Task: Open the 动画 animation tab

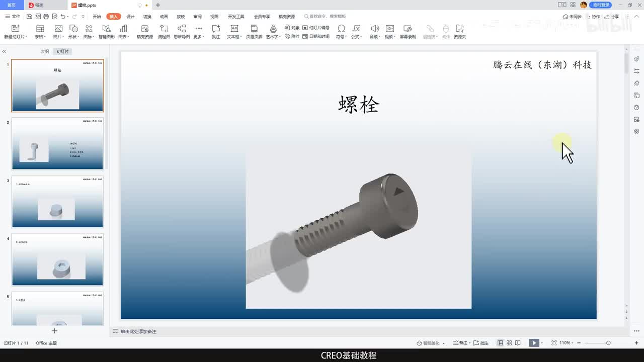Action: pos(164,17)
